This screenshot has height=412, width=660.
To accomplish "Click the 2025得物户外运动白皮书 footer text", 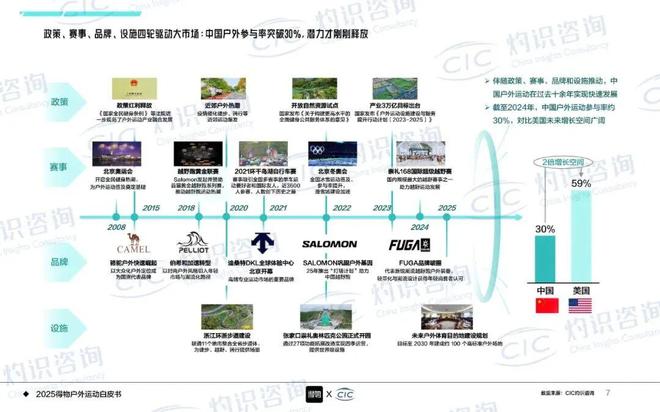I will [79, 394].
